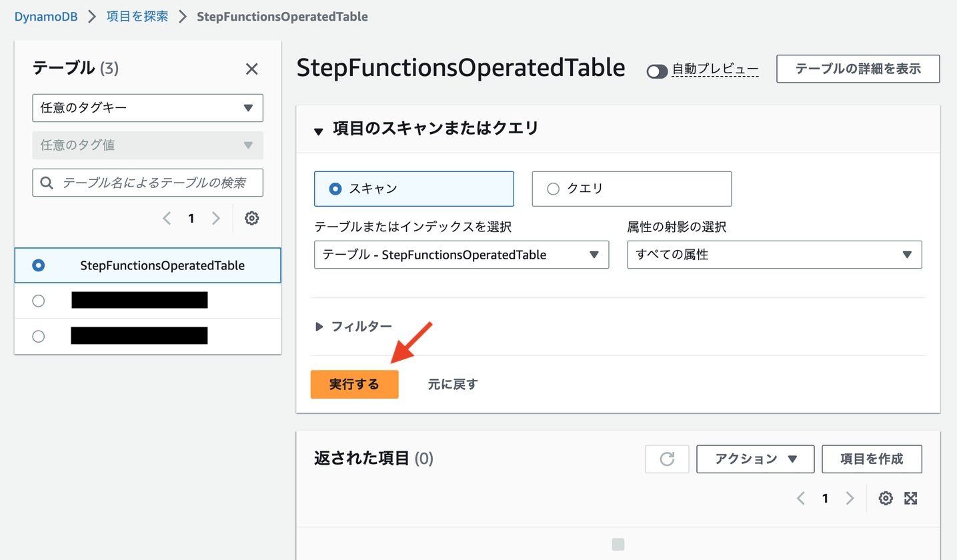Open the preferences gear for returned items
Viewport: 957px width, 560px height.
tap(885, 498)
